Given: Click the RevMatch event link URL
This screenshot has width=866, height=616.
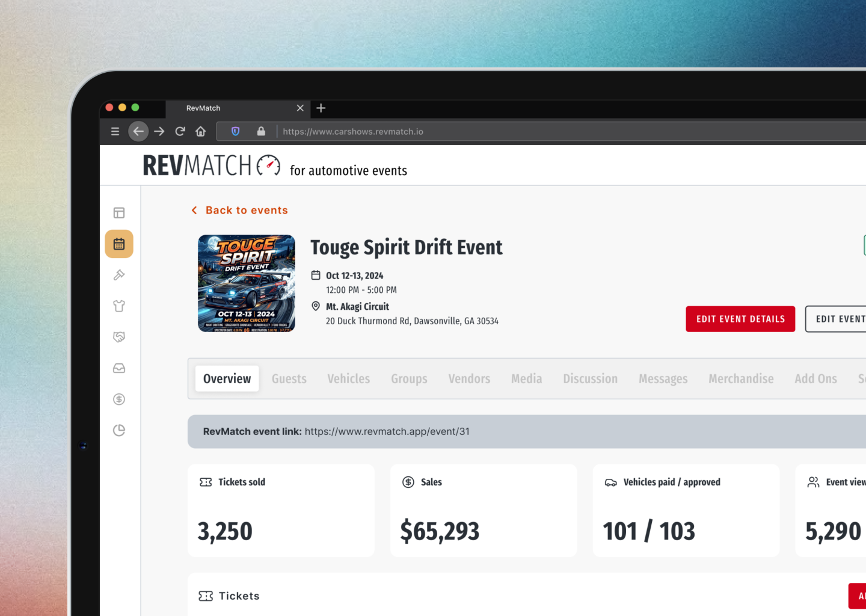Looking at the screenshot, I should [x=387, y=431].
